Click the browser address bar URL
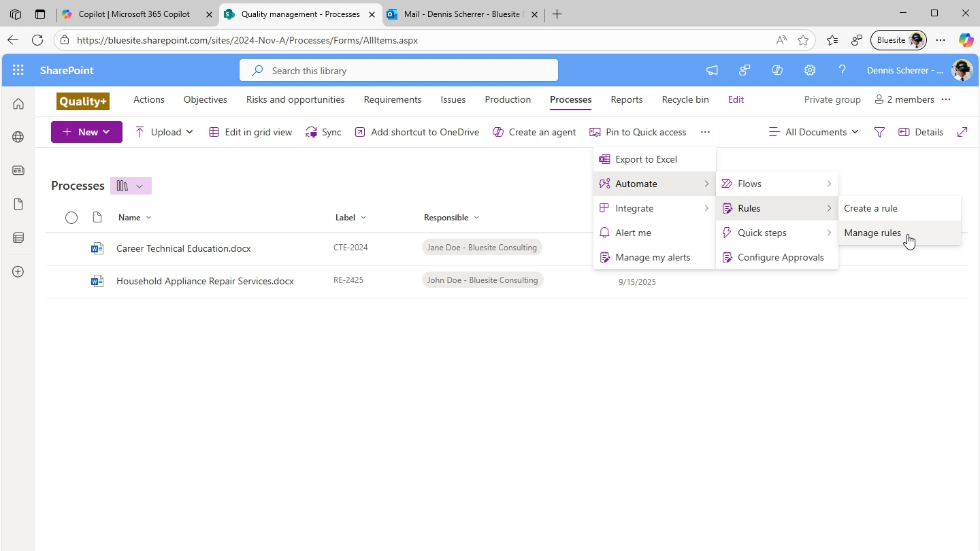The height and width of the screenshot is (551, 980). pos(247,40)
